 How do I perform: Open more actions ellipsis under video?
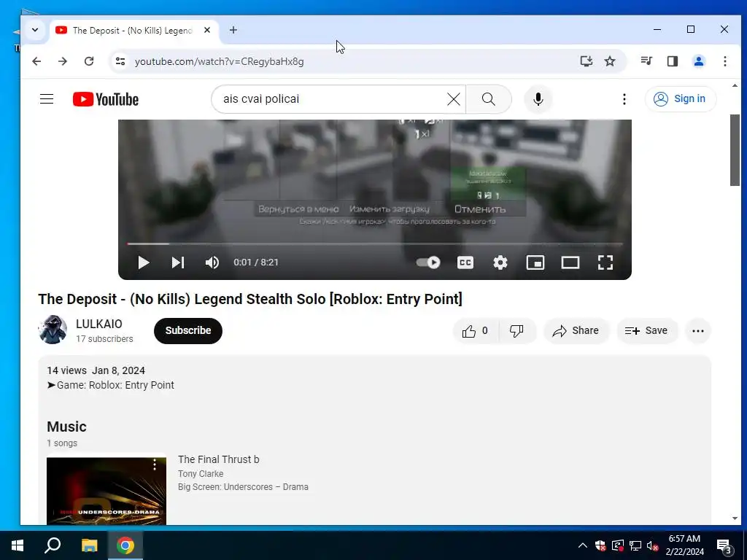tap(698, 330)
